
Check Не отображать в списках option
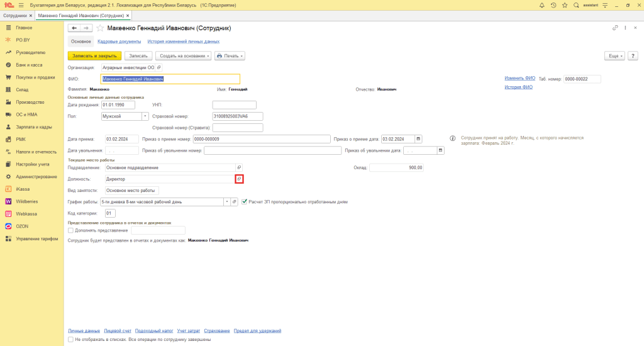click(70, 340)
